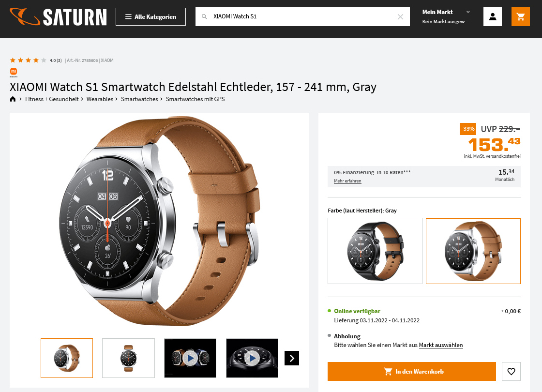
Task: Play the first product video thumbnail
Action: 190,358
